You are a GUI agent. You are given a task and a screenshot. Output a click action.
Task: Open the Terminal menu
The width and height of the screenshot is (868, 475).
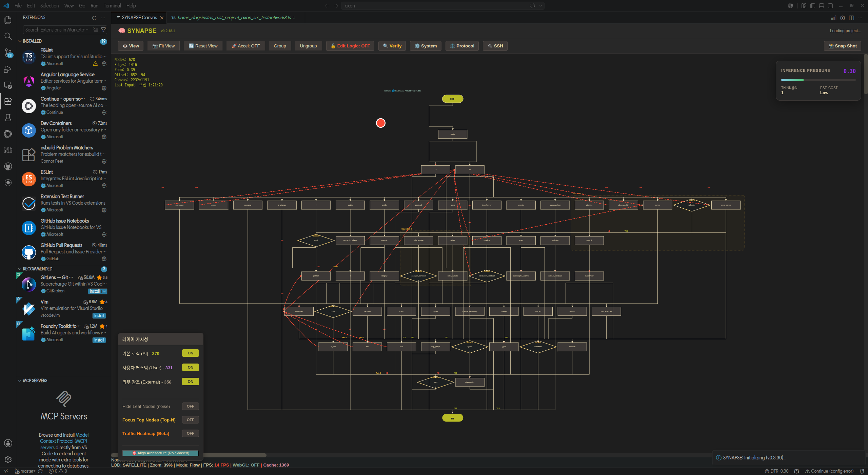pyautogui.click(x=112, y=6)
